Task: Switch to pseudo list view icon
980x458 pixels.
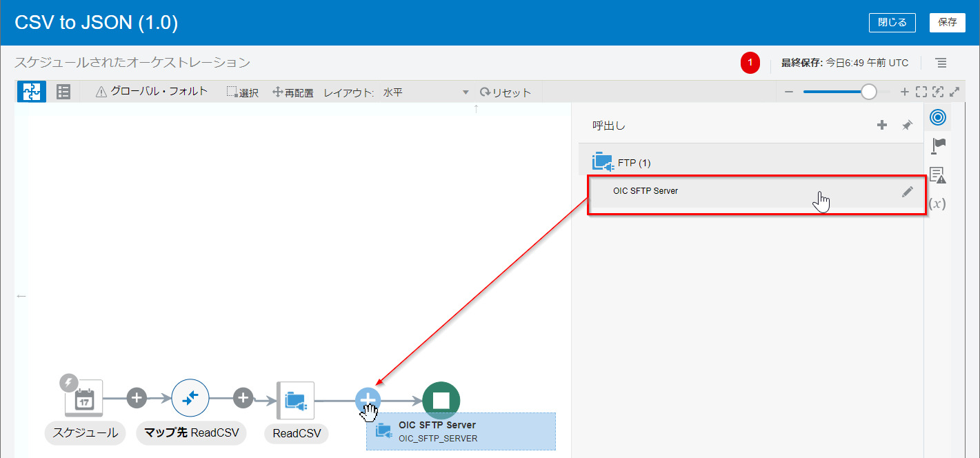Action: click(63, 92)
